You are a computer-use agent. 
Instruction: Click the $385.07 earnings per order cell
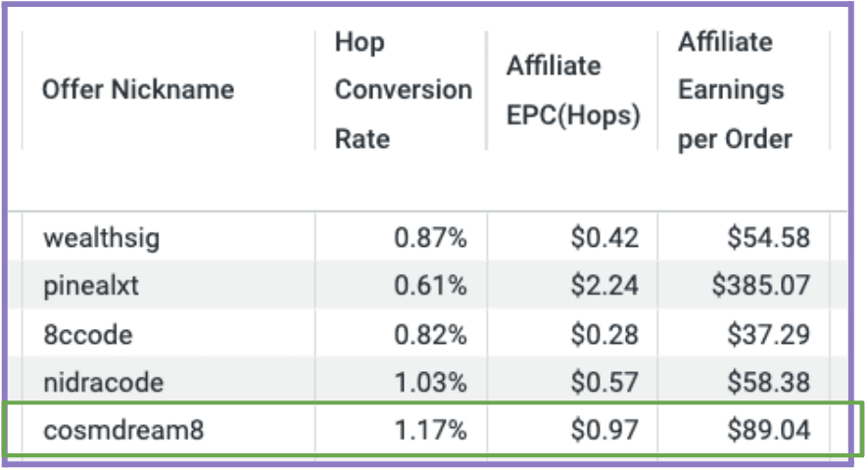point(760,286)
